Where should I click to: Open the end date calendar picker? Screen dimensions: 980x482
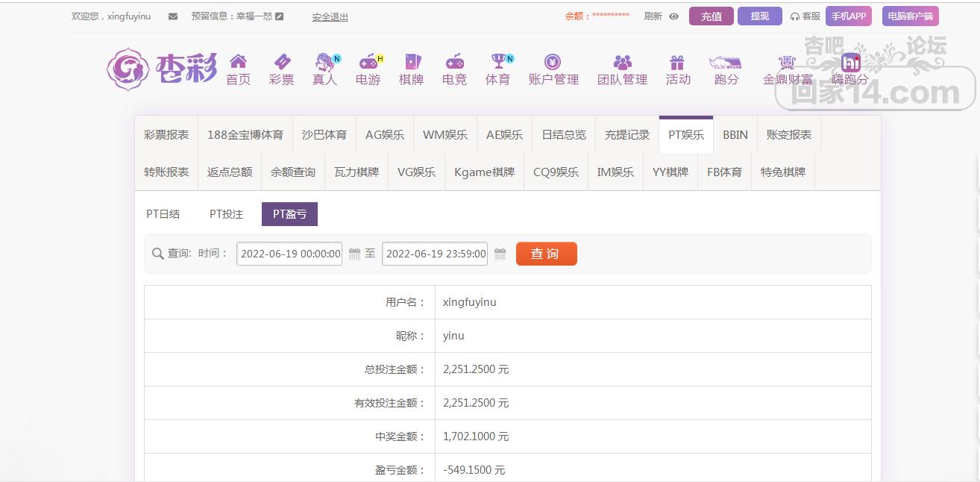(x=500, y=254)
